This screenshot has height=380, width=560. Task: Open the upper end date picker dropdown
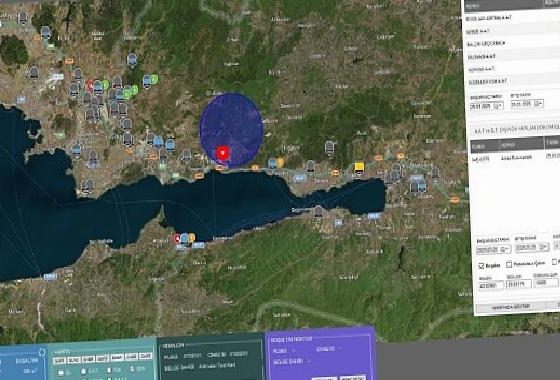click(x=538, y=104)
